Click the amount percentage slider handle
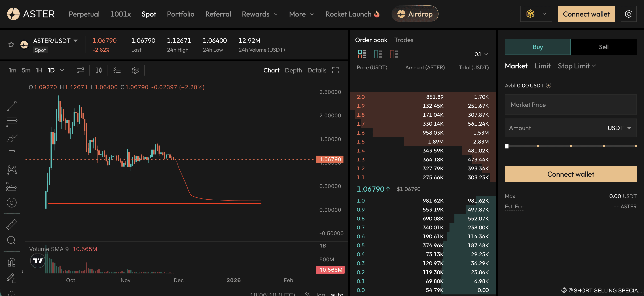The height and width of the screenshot is (296, 644). click(506, 146)
